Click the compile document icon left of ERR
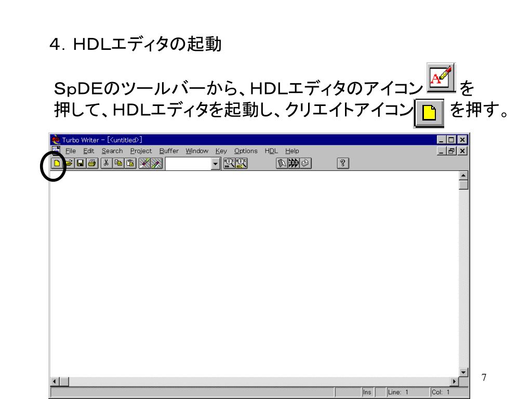The height and width of the screenshot is (399, 532). click(282, 164)
